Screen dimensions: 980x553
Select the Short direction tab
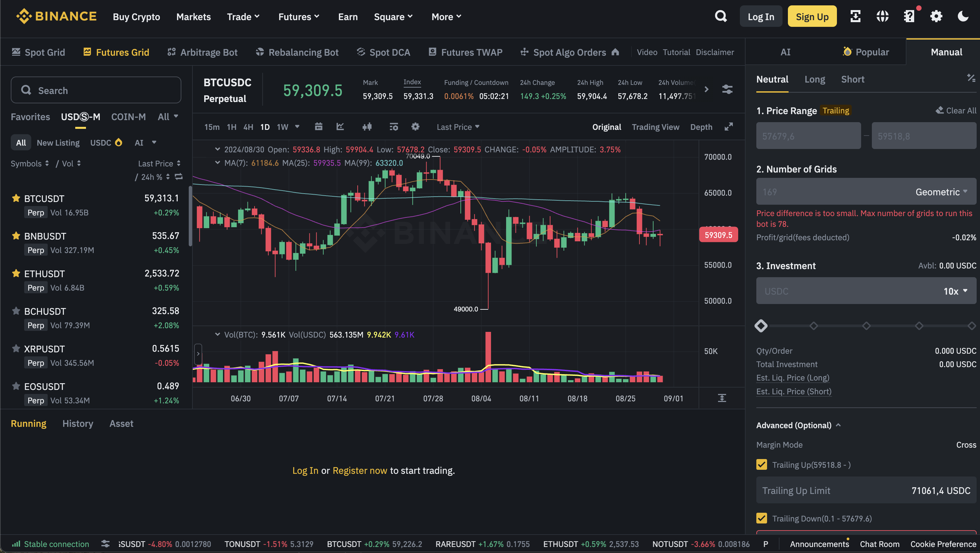point(853,79)
